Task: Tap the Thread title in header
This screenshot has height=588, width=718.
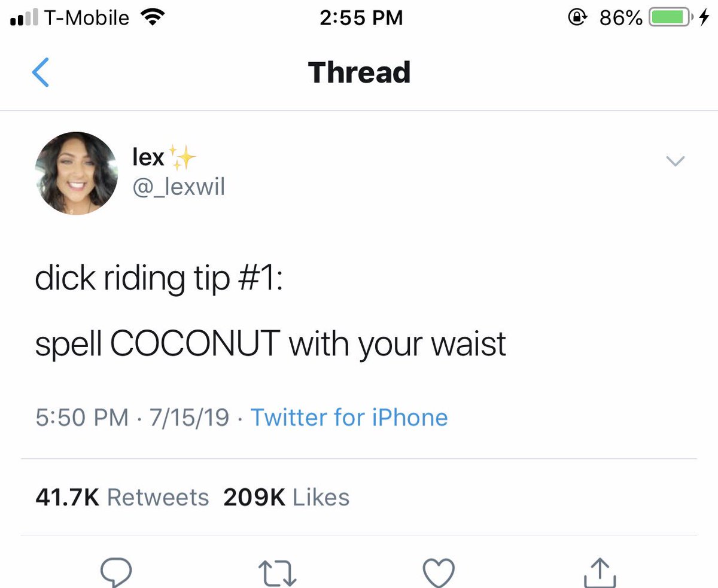Action: pos(359,72)
